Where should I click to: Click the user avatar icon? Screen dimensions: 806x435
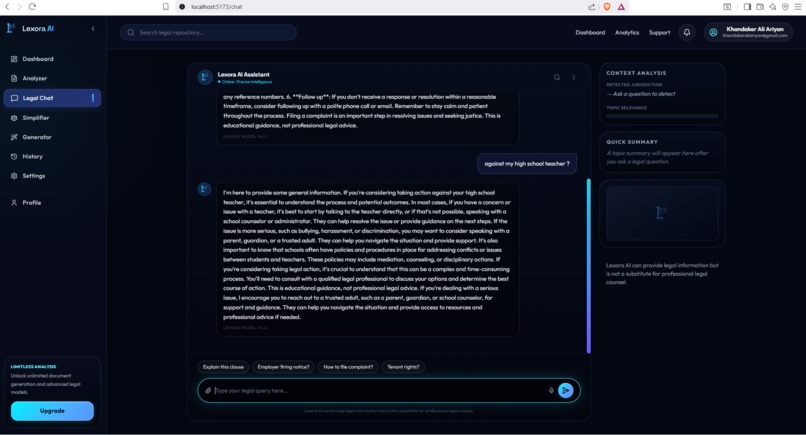pyautogui.click(x=713, y=32)
